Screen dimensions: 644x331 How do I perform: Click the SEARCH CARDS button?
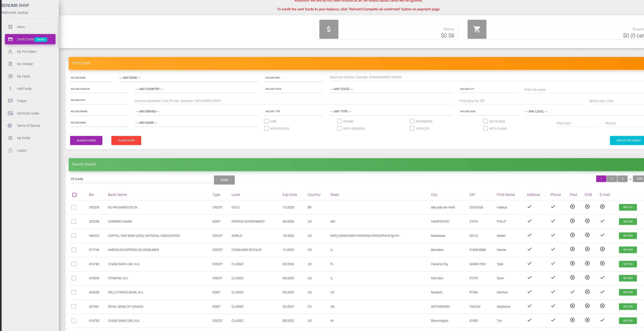pyautogui.click(x=86, y=141)
